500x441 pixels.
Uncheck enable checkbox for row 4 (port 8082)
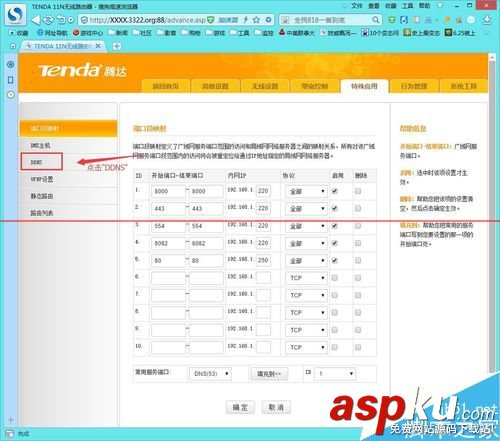[335, 243]
